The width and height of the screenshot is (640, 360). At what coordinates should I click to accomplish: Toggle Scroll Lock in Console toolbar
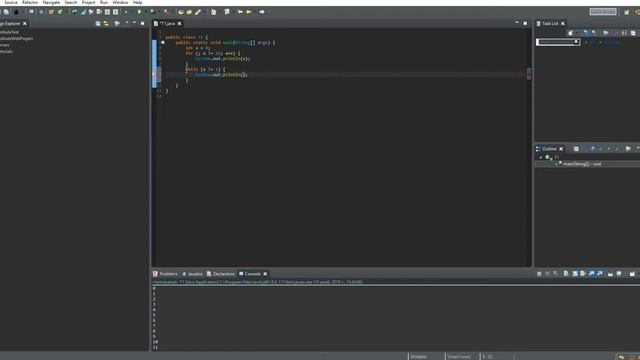575,274
